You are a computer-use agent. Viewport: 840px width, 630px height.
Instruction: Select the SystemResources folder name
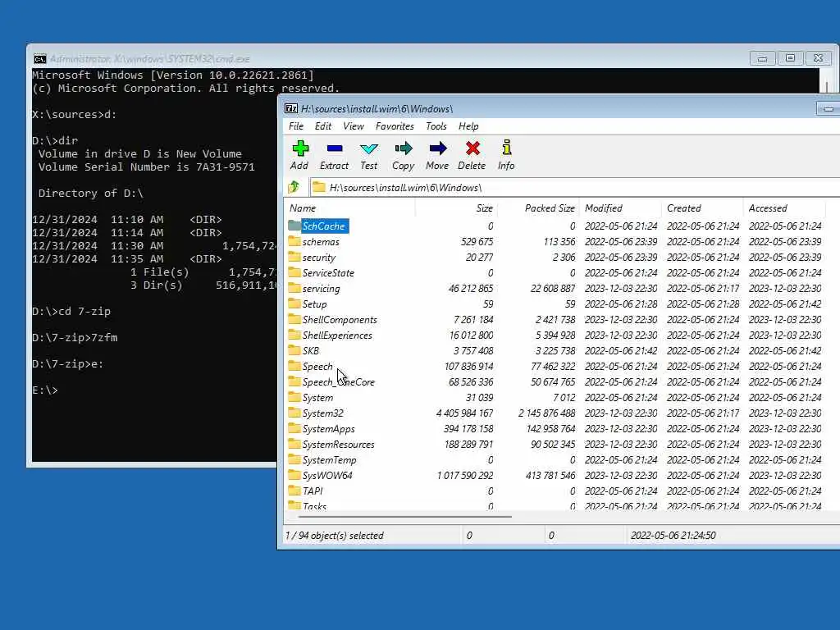point(338,444)
